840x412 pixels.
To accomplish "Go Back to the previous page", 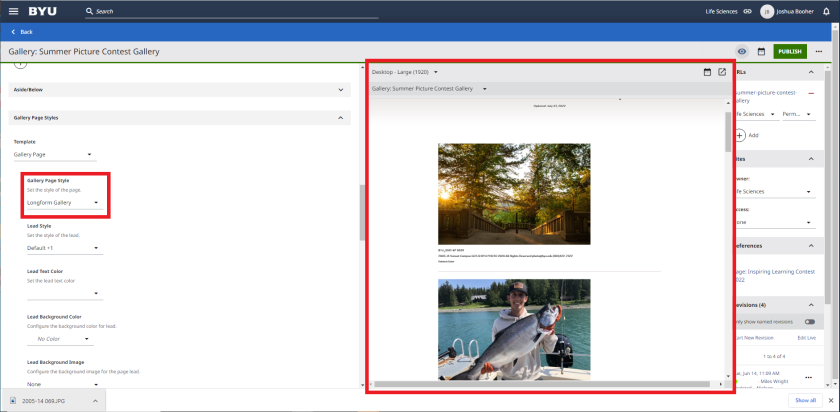I will [22, 32].
